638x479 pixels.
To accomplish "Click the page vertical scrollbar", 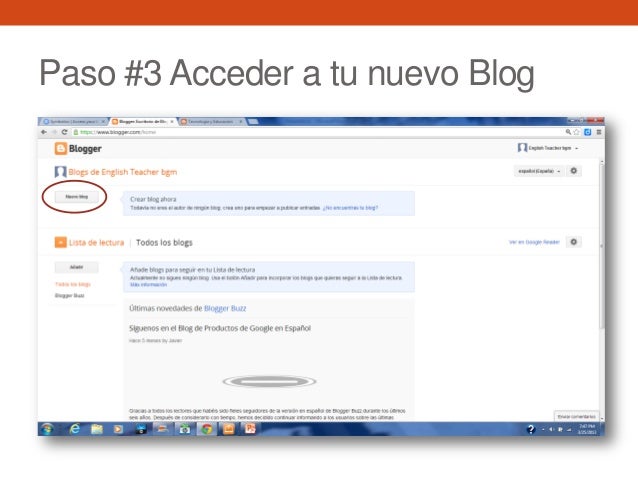I will (602, 244).
